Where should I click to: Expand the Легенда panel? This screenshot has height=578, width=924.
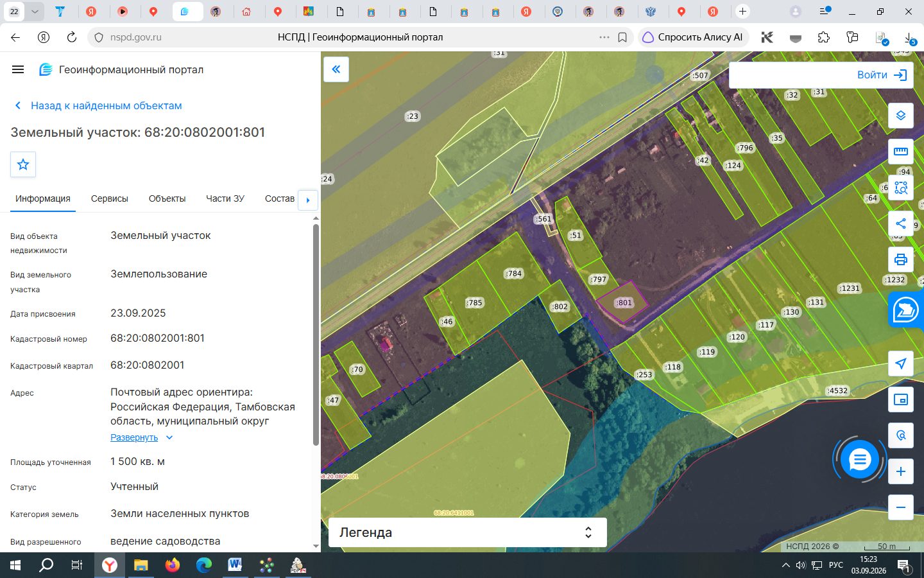(467, 532)
